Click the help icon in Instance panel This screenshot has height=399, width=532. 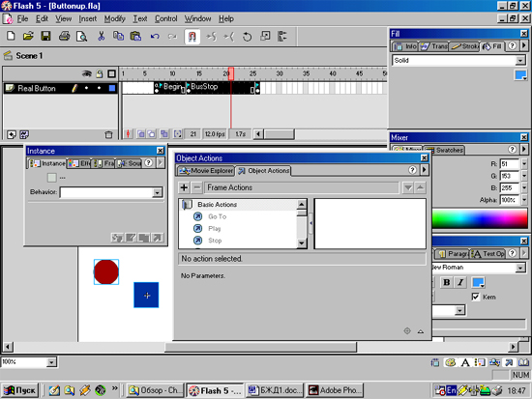[x=148, y=163]
